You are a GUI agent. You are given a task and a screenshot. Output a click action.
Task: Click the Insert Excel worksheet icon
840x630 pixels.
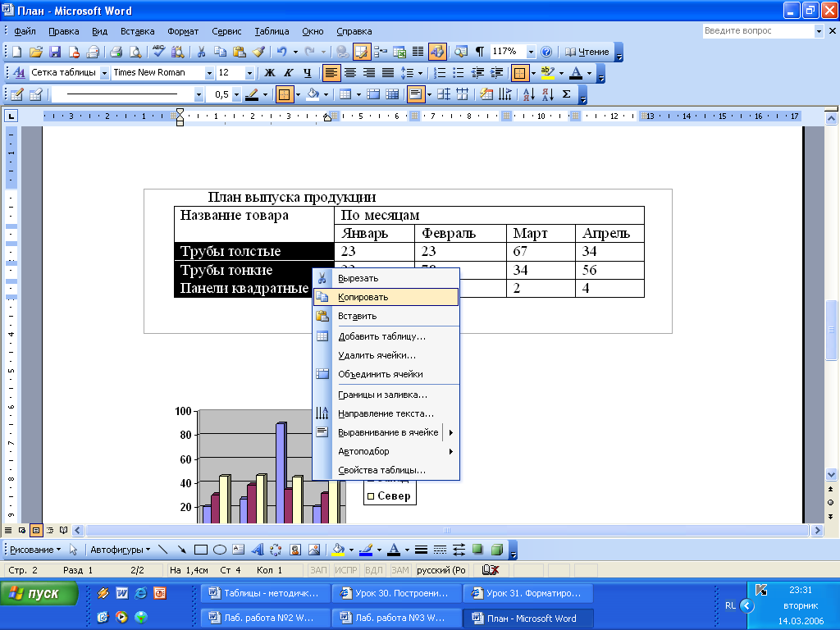click(399, 52)
